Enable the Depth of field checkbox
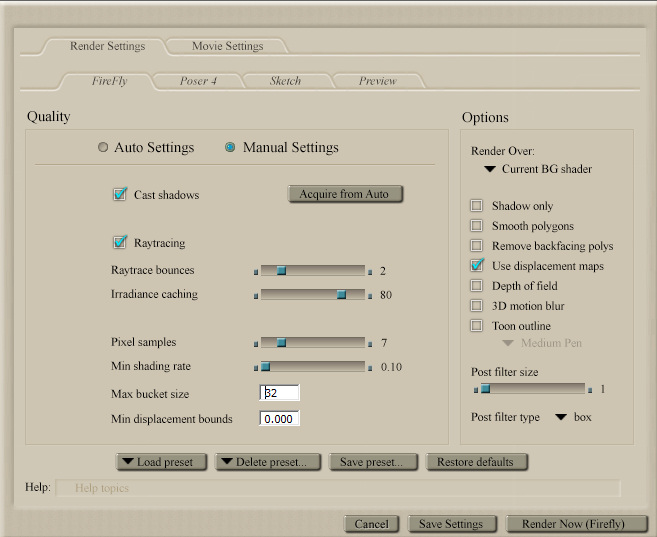The image size is (657, 537). point(477,286)
